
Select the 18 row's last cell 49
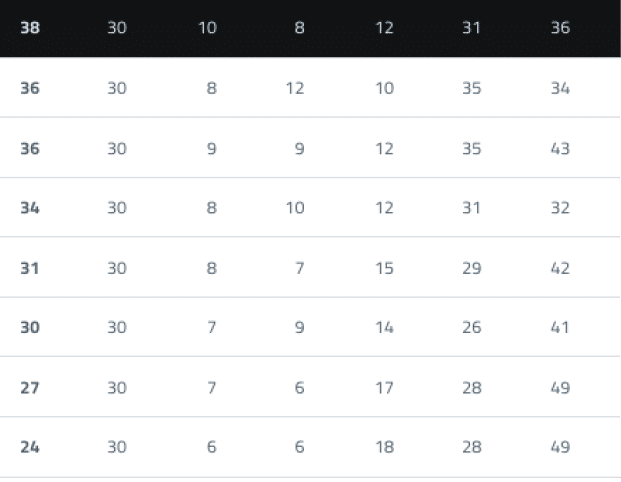point(560,448)
